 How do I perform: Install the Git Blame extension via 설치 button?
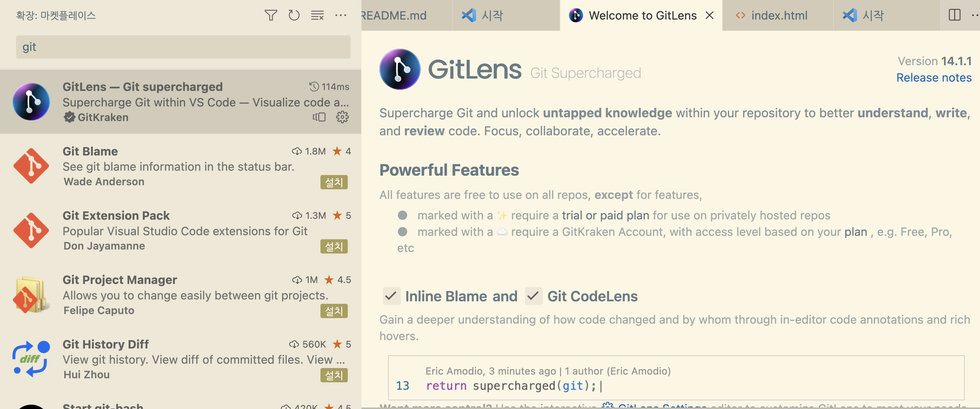coord(333,182)
